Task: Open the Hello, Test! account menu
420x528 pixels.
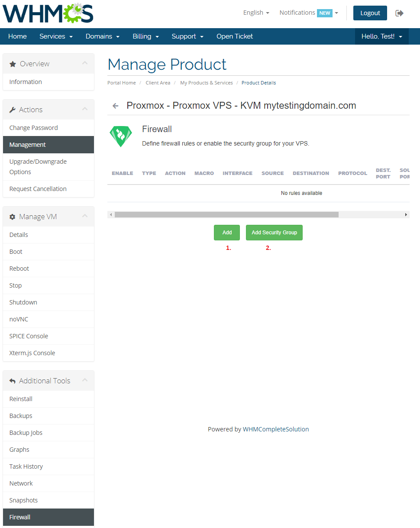Action: tap(382, 36)
